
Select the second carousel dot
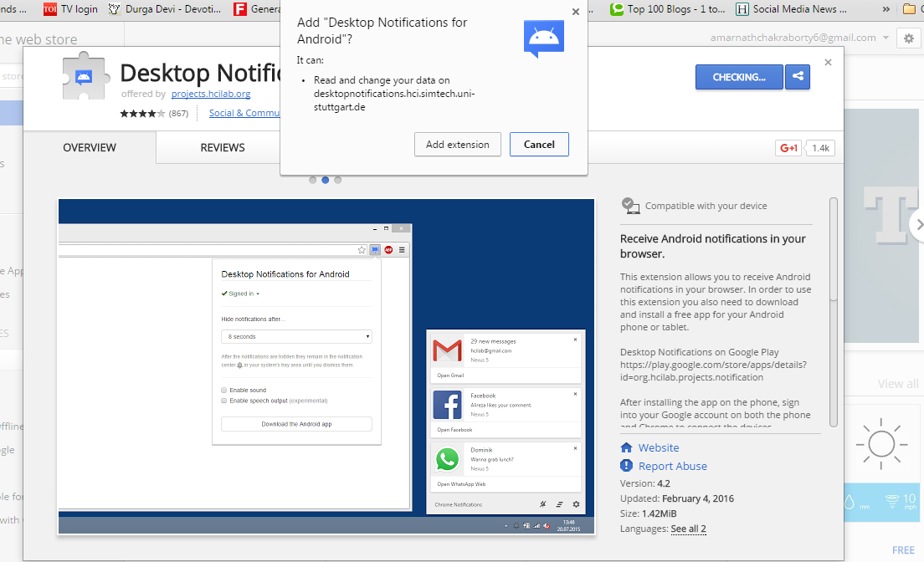326,181
